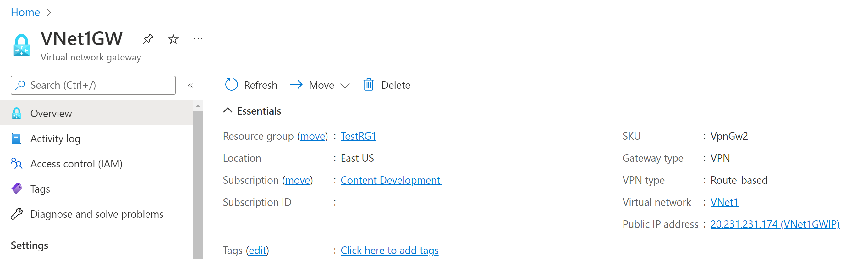Screen dimensions: 868x259
Task: Open the VNet1 virtual network link
Action: pyautogui.click(x=724, y=202)
